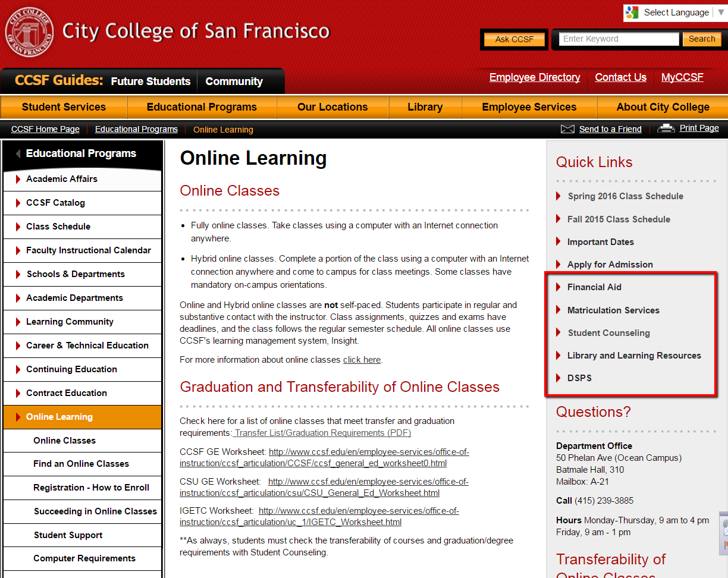Go to Educational Programs breadcrumb link
This screenshot has width=728, height=578.
[x=136, y=129]
